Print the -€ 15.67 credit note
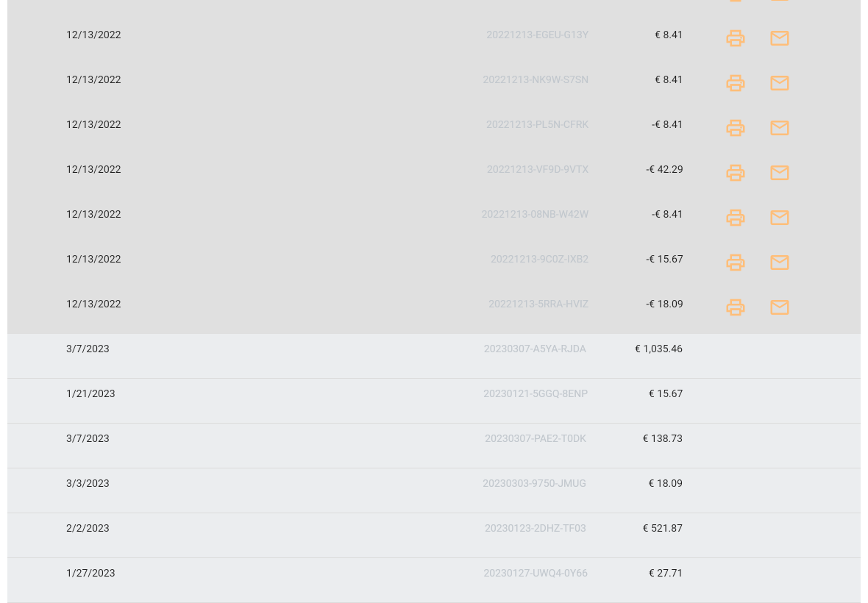This screenshot has height=603, width=868. 736,263
